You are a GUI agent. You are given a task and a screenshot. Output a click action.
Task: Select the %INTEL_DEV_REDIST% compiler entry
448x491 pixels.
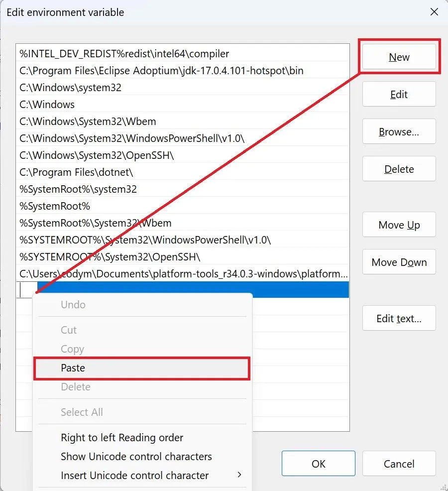click(x=124, y=54)
